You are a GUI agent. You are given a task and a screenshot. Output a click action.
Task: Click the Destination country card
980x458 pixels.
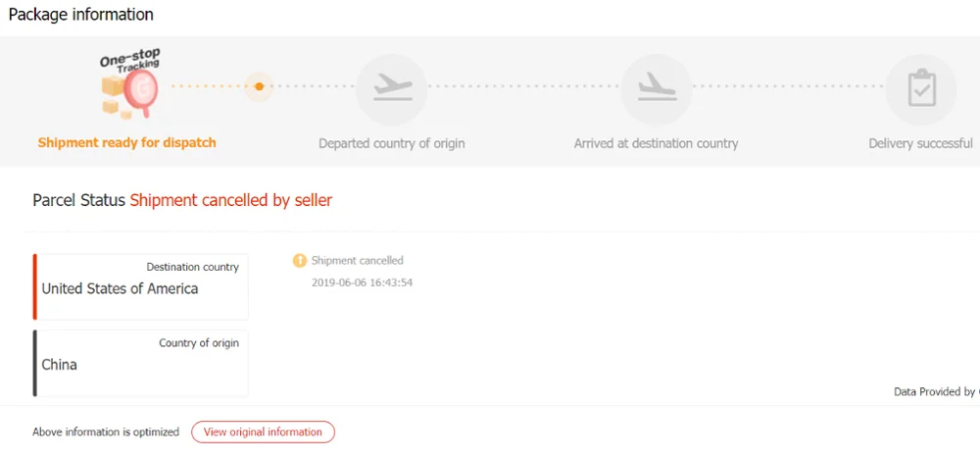(x=141, y=286)
